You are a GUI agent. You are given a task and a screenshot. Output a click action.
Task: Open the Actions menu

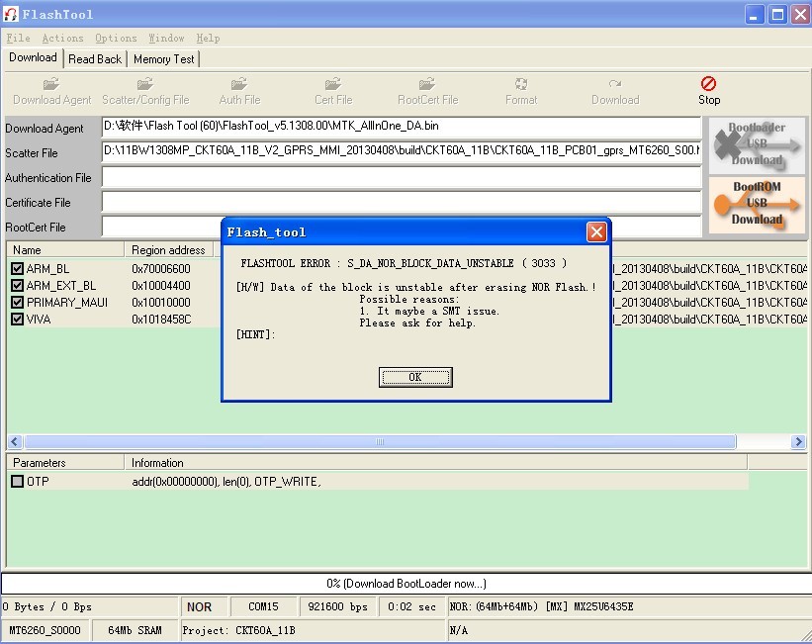coord(62,38)
